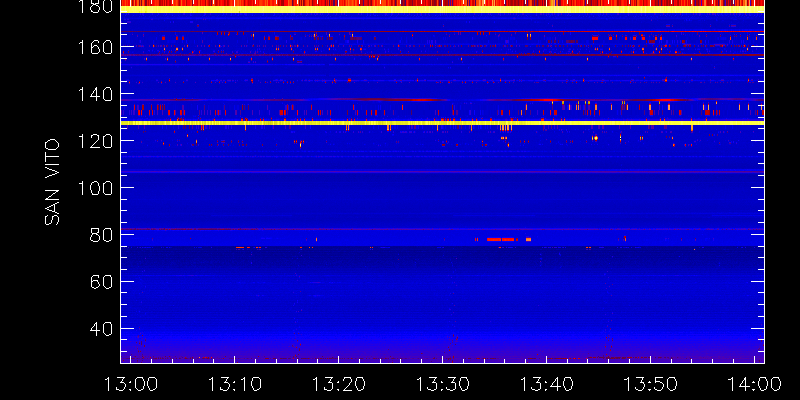Click the 13:40 time axis label

546,384
